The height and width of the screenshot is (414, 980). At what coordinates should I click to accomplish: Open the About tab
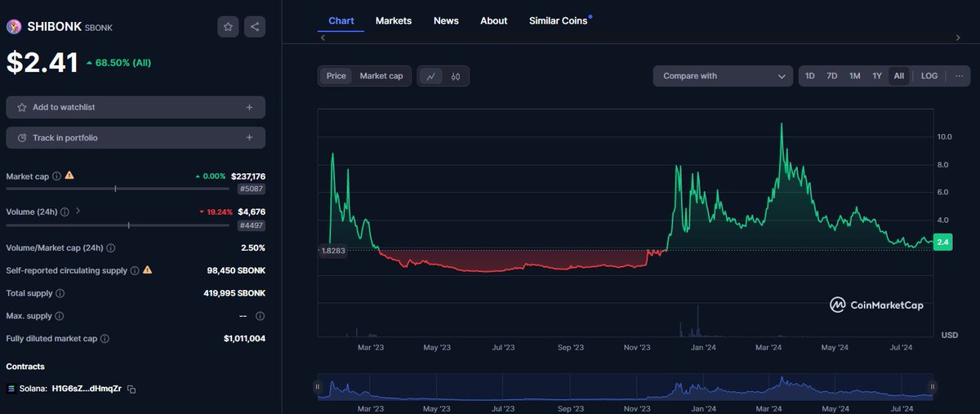click(494, 20)
